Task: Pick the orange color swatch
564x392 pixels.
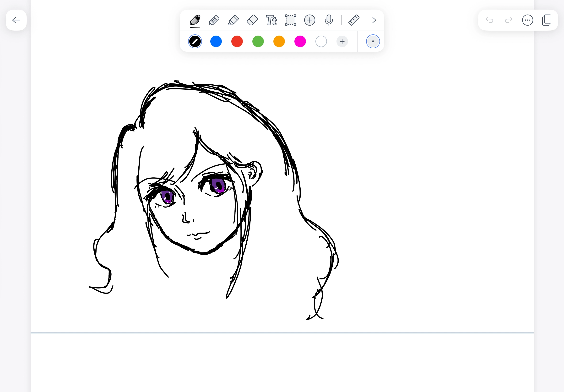Action: coord(279,41)
